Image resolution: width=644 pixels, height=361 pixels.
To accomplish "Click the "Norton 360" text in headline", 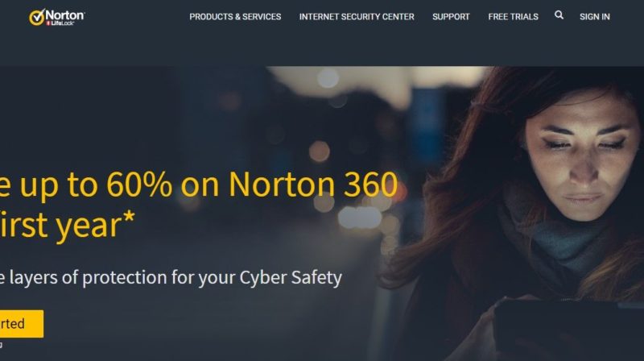I will coord(313,185).
